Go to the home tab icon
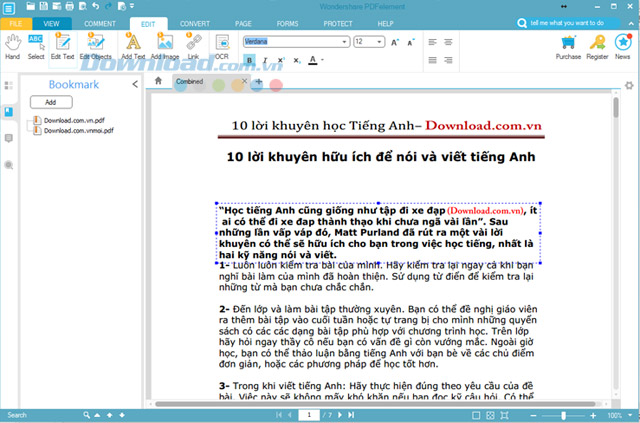Viewport: 640px width, 423px height. coord(158,81)
